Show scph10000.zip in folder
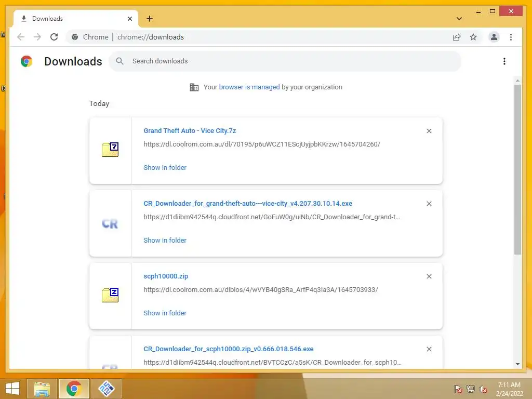 click(165, 313)
